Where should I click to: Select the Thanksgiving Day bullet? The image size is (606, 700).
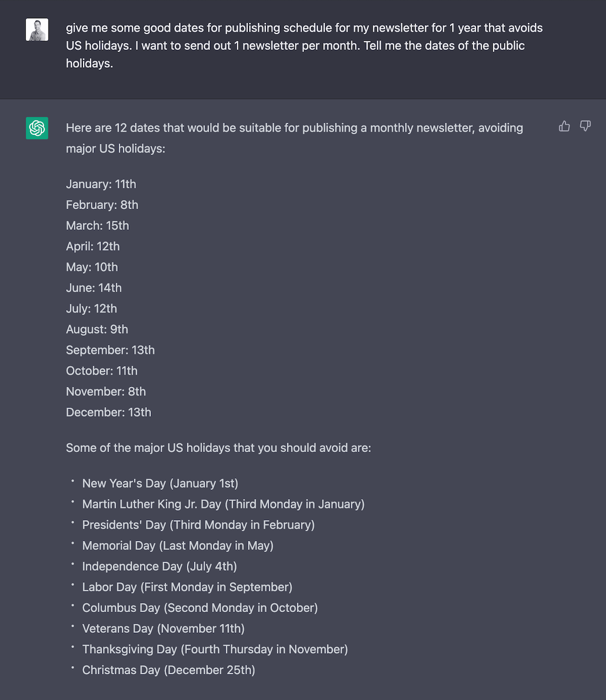[x=215, y=649]
